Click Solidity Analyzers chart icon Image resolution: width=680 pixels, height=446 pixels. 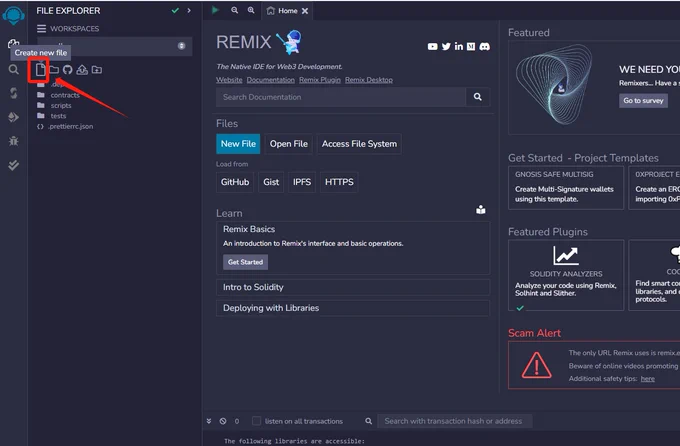[566, 255]
